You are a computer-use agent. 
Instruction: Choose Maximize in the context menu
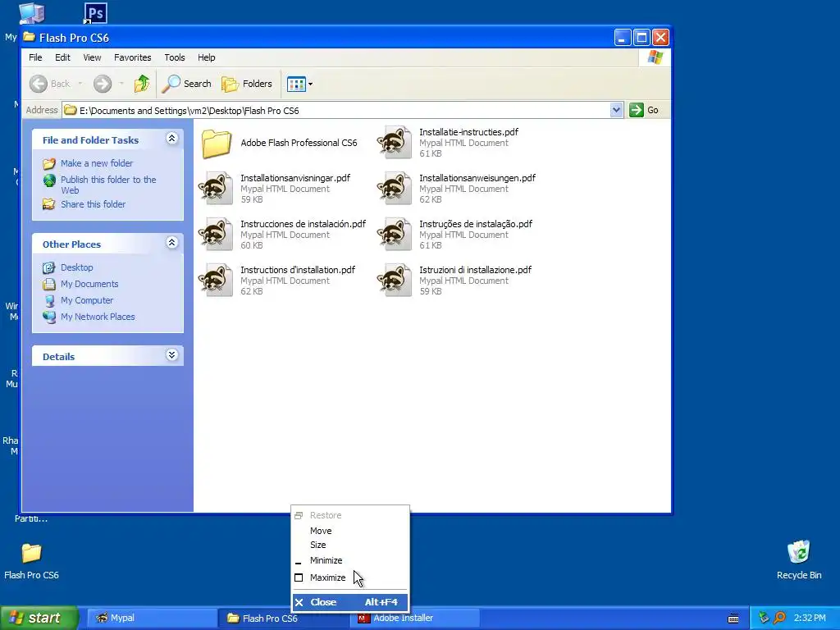point(350,577)
